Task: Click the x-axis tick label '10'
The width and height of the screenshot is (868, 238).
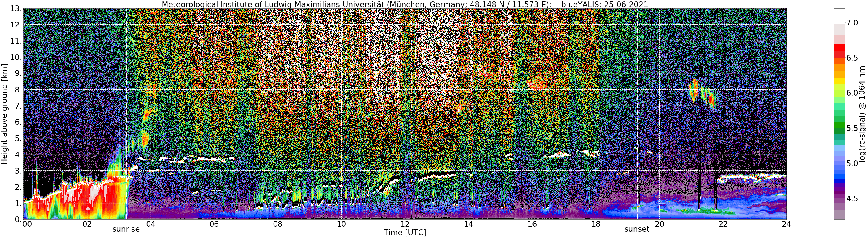Action: pos(341,224)
